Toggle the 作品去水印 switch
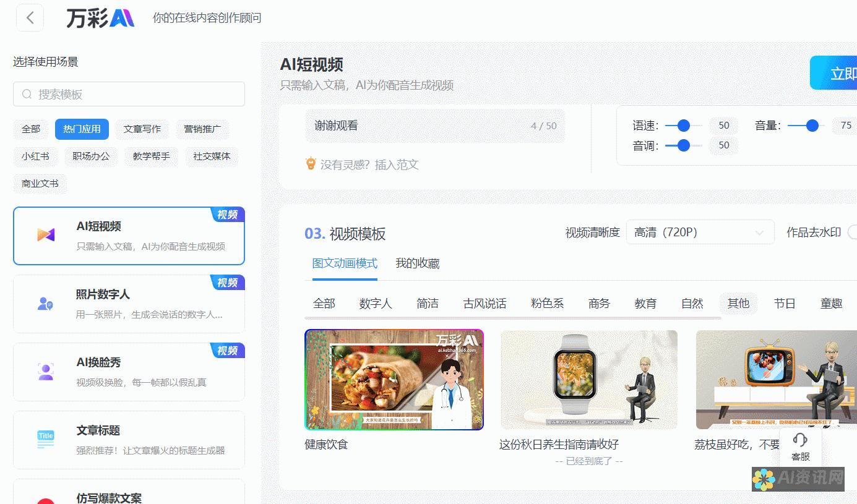 [853, 232]
